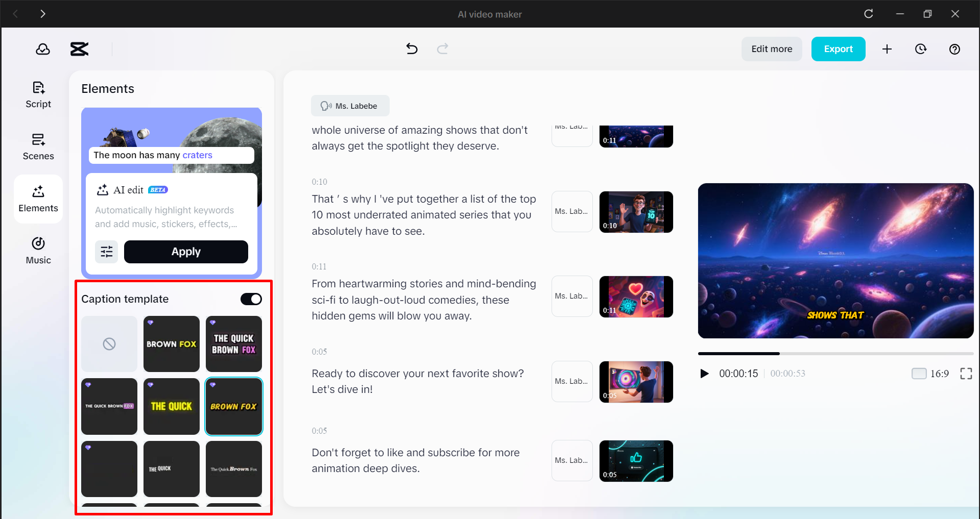Click the cloud upload icon
This screenshot has height=519, width=980.
43,48
